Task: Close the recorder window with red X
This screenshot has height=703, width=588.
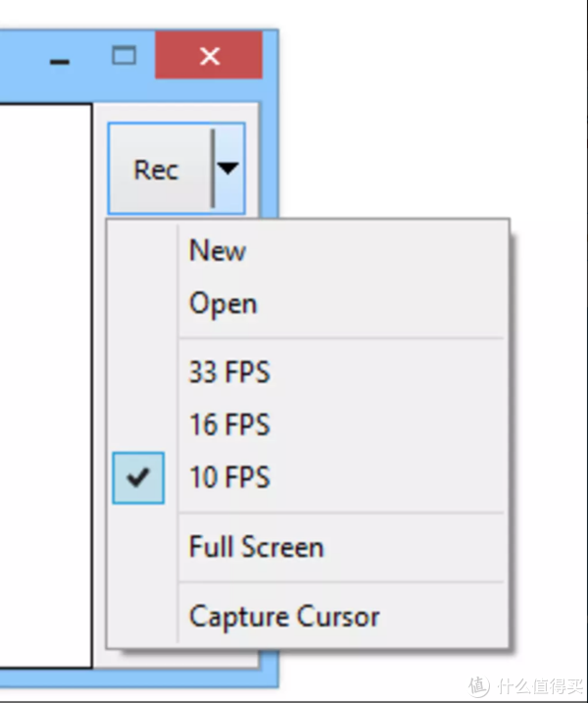Action: click(209, 56)
